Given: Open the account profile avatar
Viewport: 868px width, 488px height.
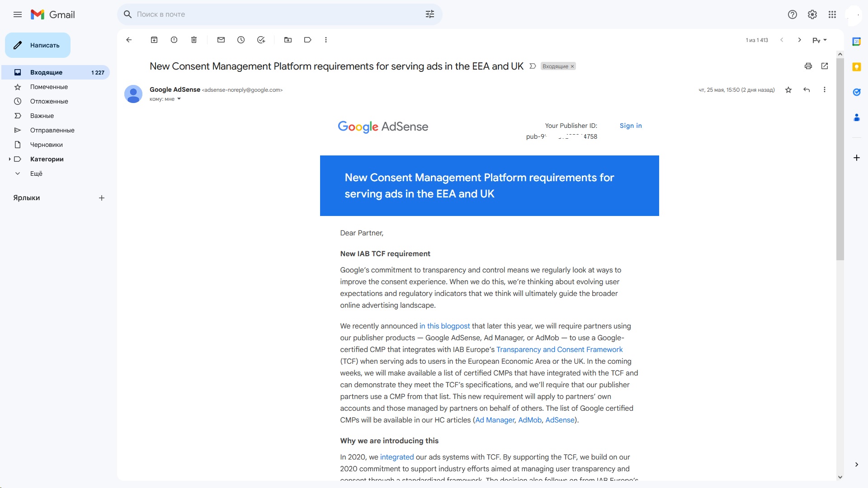Looking at the screenshot, I should point(854,14).
